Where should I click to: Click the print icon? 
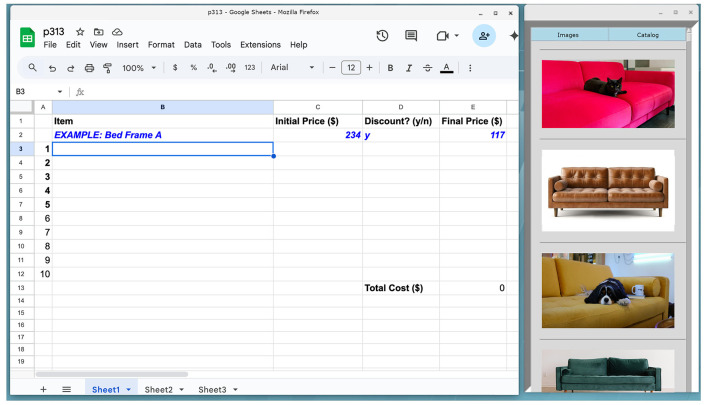(x=89, y=68)
